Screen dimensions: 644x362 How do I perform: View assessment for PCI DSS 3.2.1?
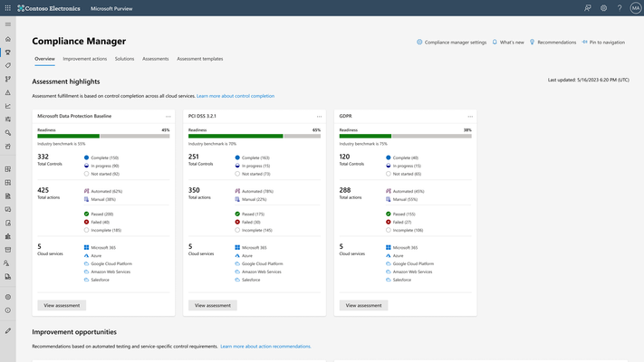[213, 305]
